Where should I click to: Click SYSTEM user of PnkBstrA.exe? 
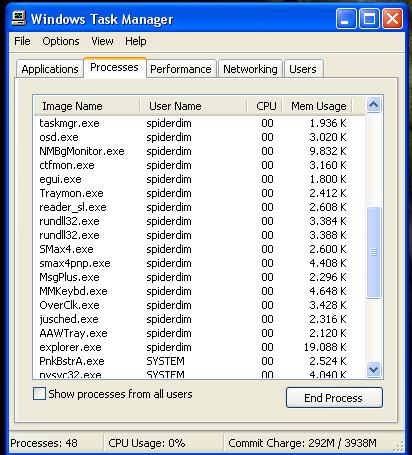click(166, 361)
